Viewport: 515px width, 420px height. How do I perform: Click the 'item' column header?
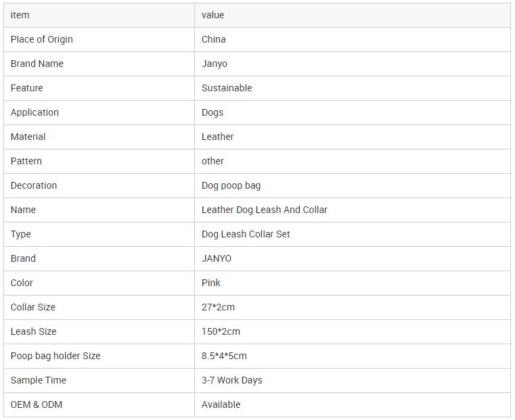tap(20, 15)
